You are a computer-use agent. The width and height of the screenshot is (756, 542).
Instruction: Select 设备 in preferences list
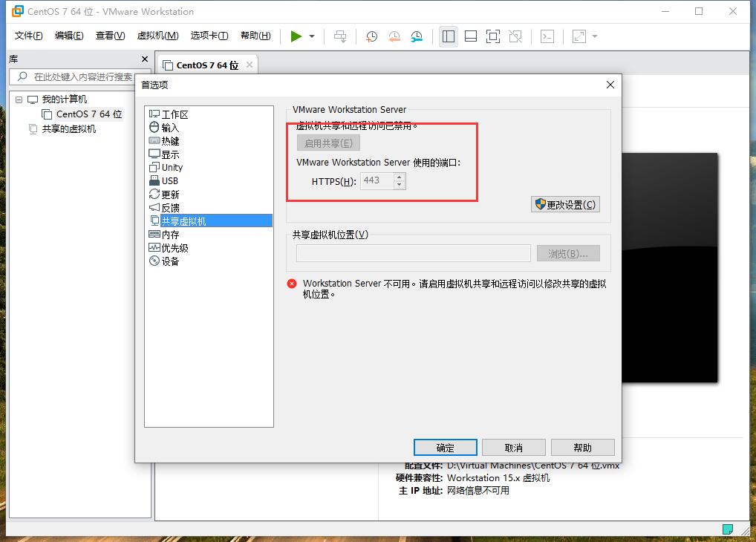click(170, 261)
